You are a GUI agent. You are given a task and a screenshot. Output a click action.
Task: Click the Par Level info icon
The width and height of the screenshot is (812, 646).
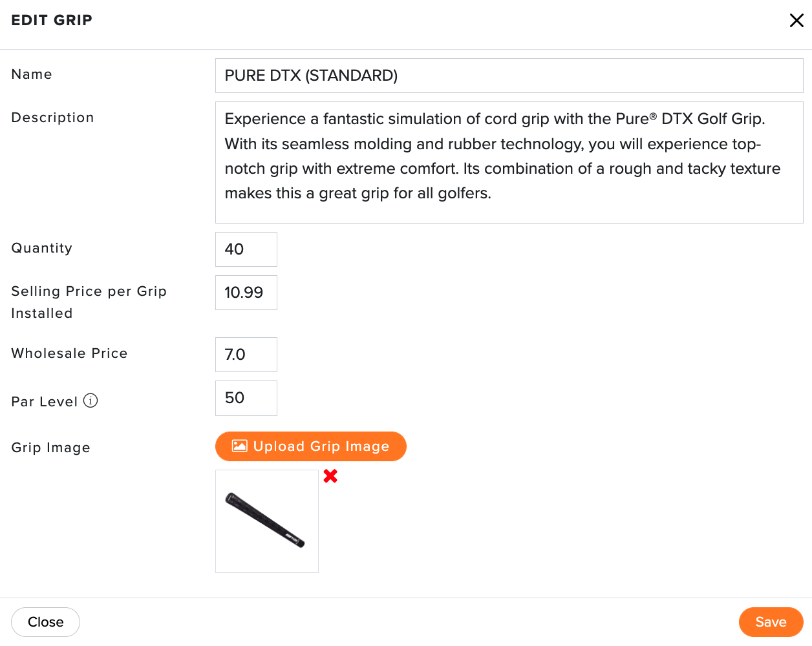coord(91,401)
